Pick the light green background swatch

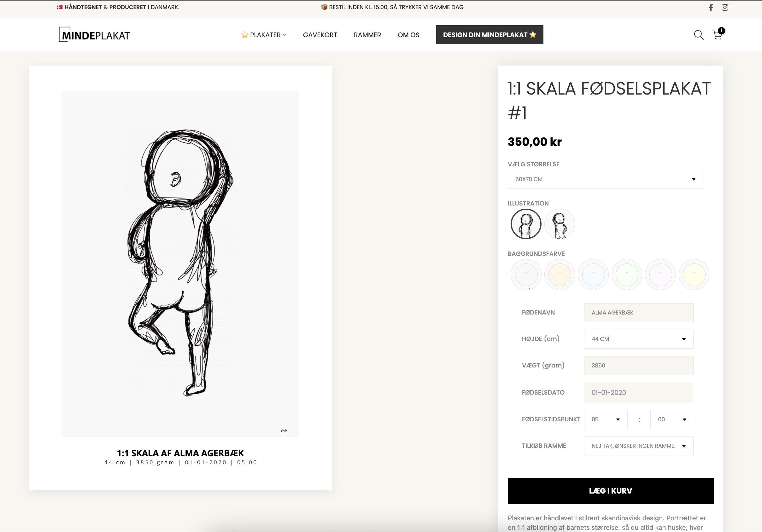tap(627, 275)
